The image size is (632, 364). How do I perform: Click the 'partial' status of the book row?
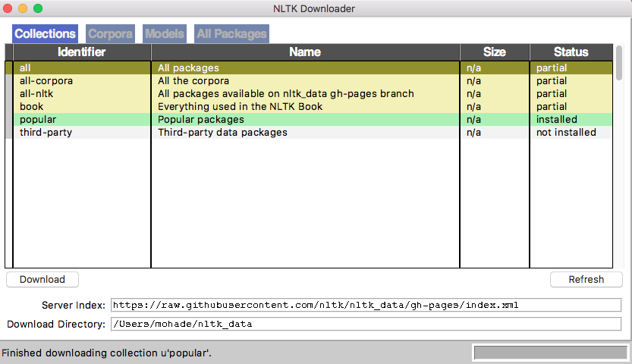tap(571, 107)
